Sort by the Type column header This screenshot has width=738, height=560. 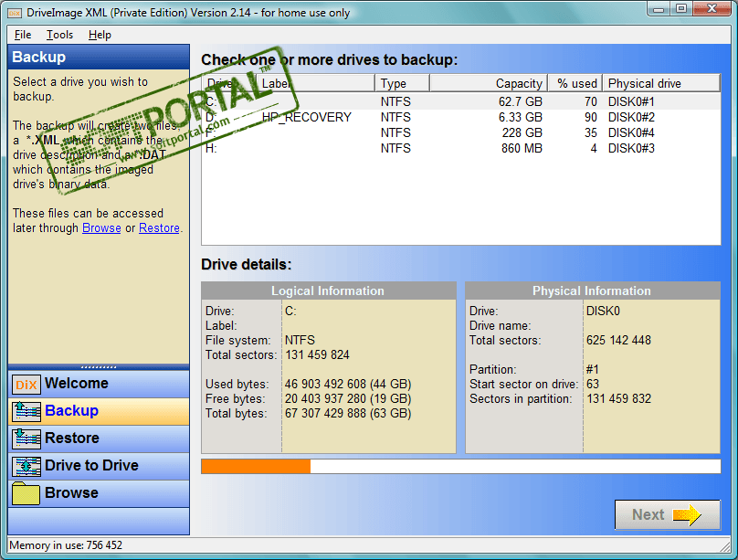click(403, 83)
